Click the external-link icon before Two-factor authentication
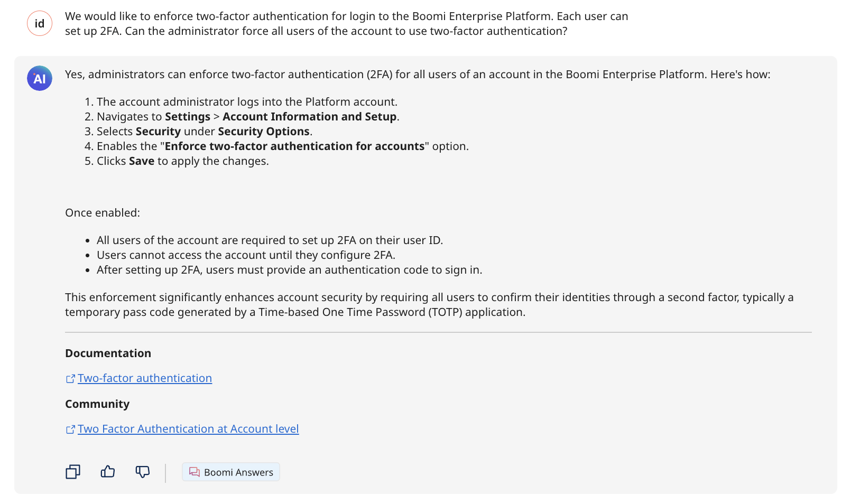 click(70, 378)
